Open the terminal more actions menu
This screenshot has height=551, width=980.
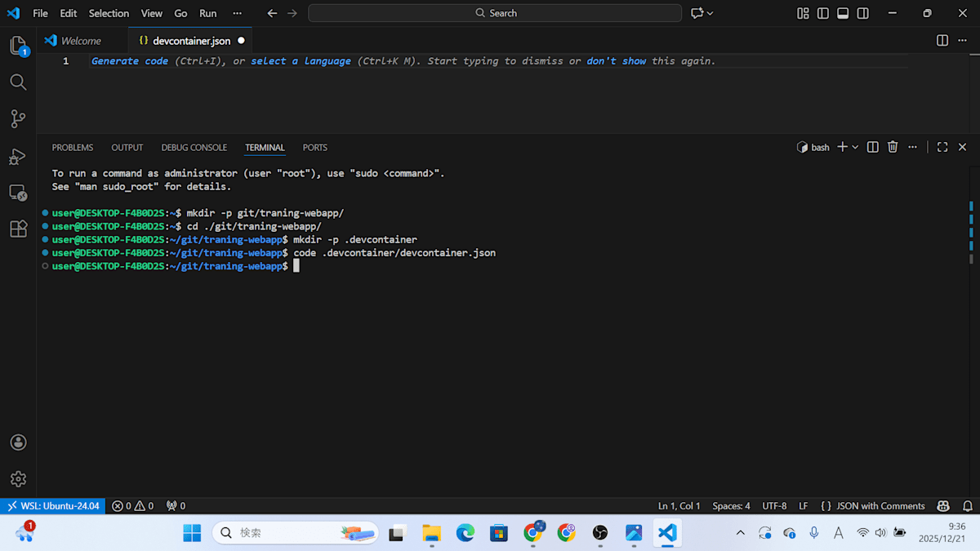[x=912, y=147]
